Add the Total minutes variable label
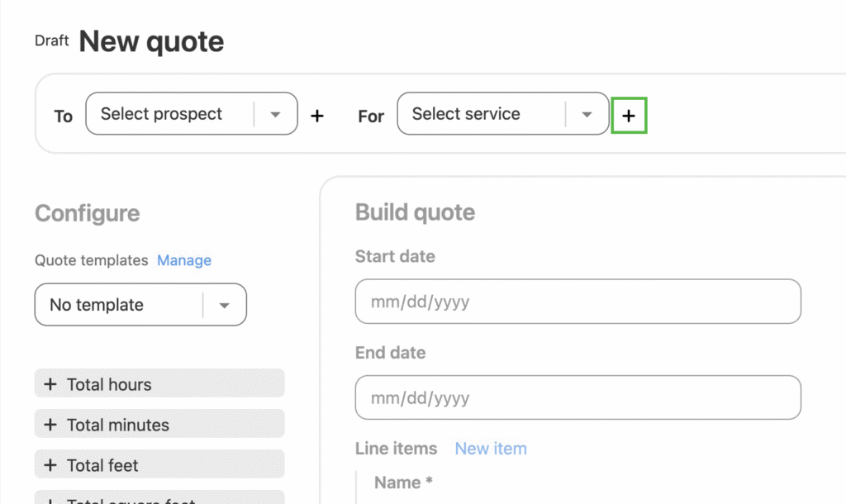846x504 pixels. click(x=118, y=425)
